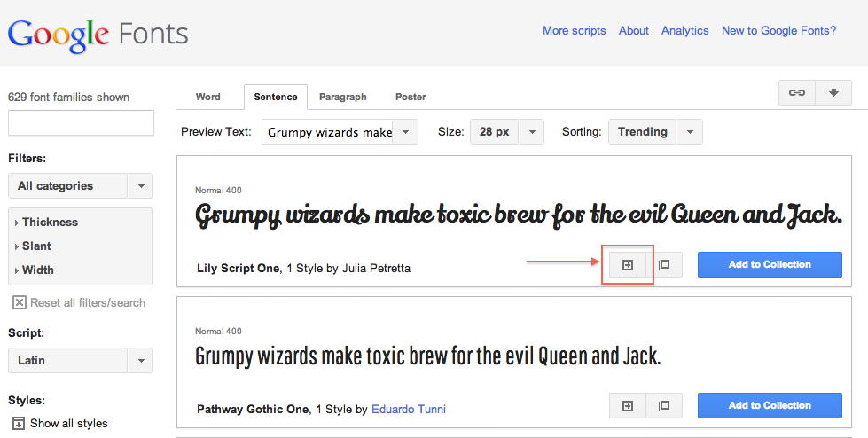The image size is (868, 438).
Task: Toggle Show all styles option
Action: coord(19,424)
